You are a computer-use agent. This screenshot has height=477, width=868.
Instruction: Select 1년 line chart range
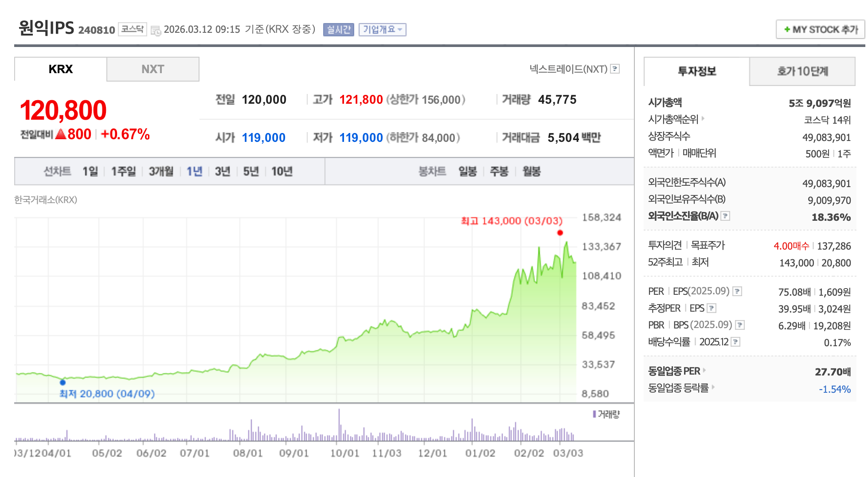[195, 172]
